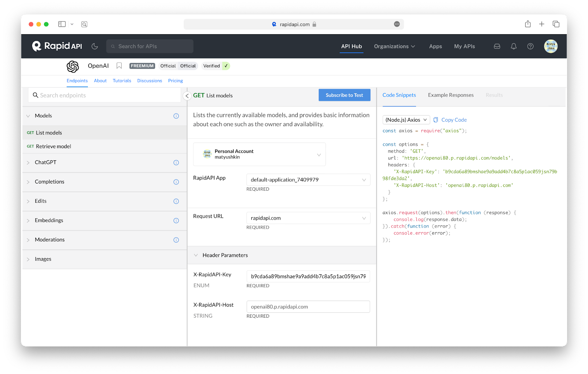This screenshot has width=588, height=374.
Task: Collapse the endpoints sidebar arrow
Action: [x=187, y=96]
